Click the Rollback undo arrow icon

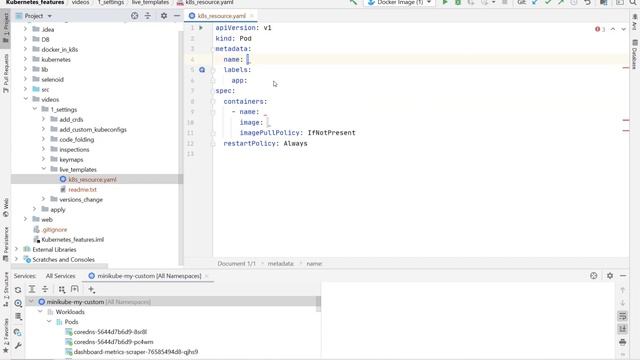click(587, 2)
